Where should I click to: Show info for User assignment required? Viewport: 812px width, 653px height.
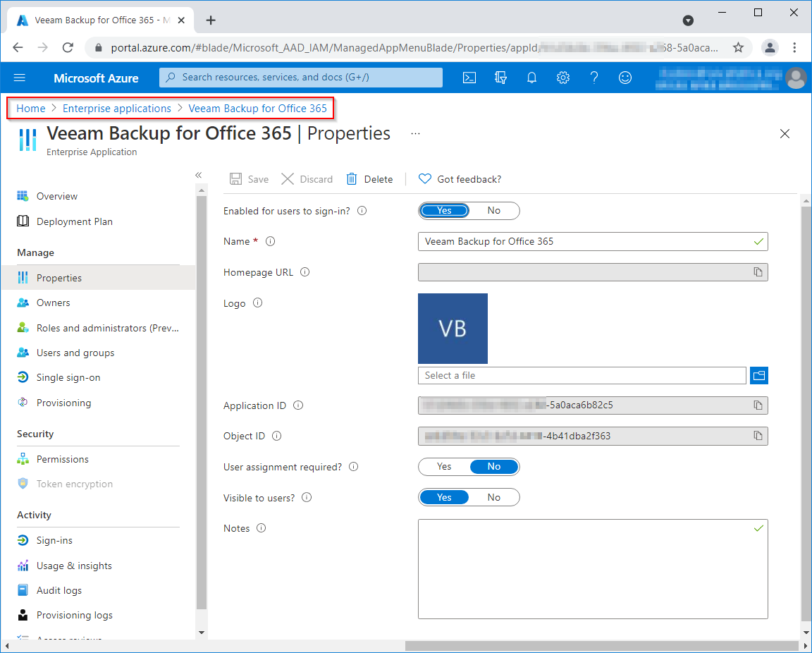point(354,466)
